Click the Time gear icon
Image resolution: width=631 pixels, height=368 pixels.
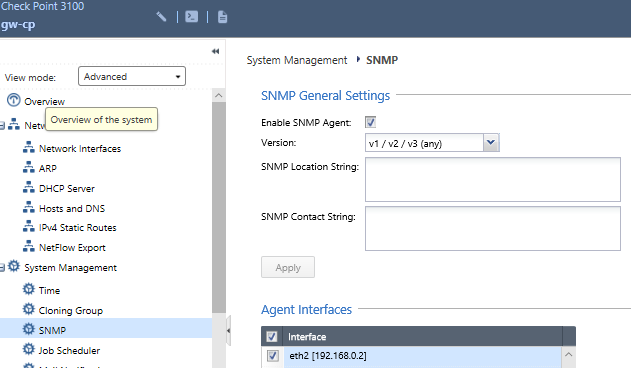[29, 289]
